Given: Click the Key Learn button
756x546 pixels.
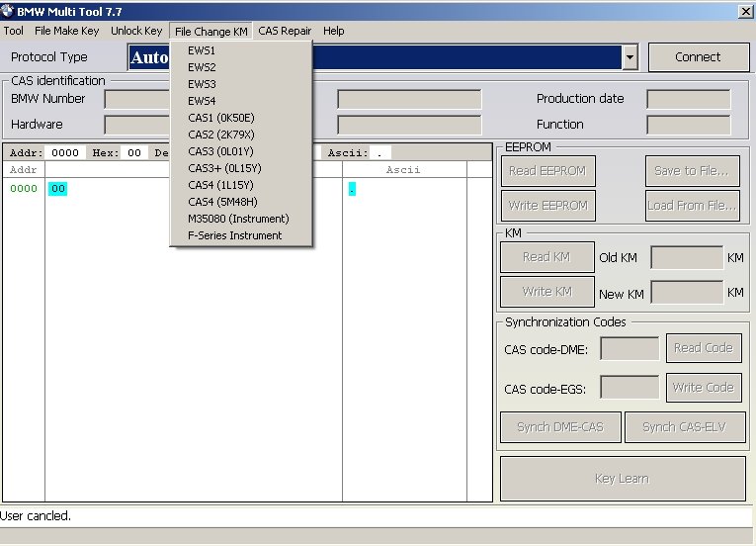Looking at the screenshot, I should pyautogui.click(x=623, y=479).
